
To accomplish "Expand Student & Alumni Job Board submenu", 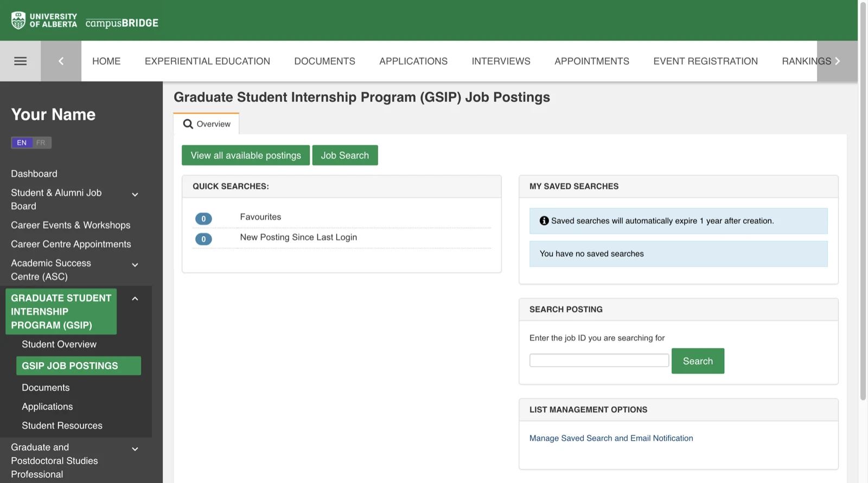I will 135,195.
